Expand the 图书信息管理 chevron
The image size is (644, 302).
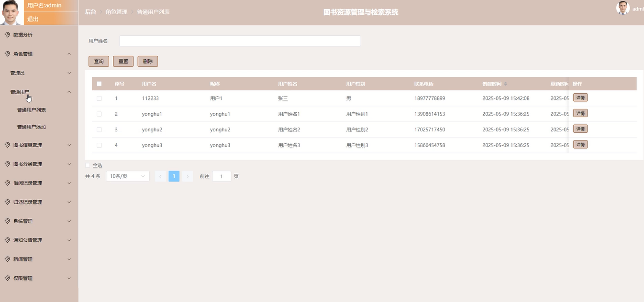(69, 145)
